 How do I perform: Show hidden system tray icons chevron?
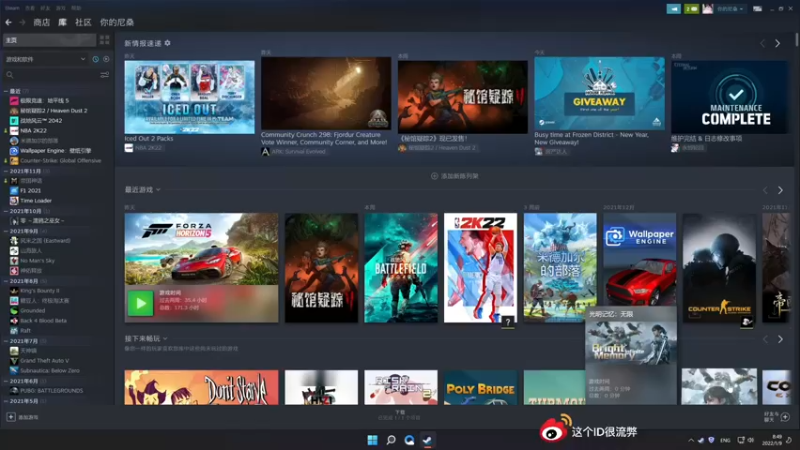tap(691, 440)
